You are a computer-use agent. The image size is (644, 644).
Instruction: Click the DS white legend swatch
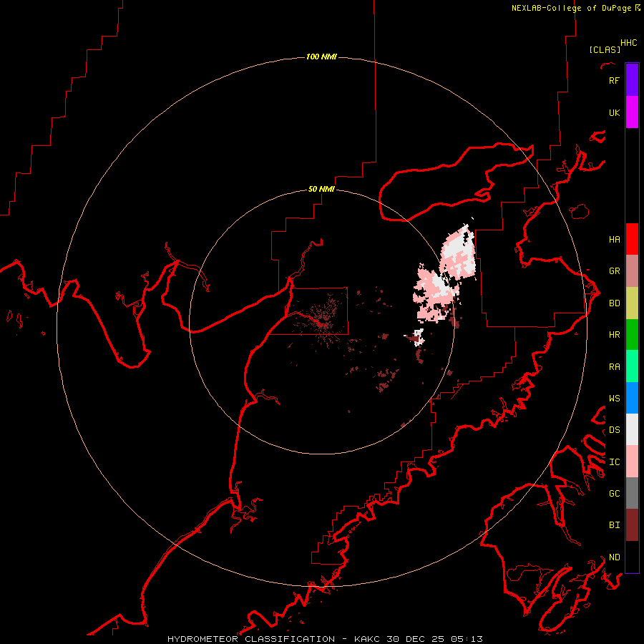pyautogui.click(x=632, y=429)
